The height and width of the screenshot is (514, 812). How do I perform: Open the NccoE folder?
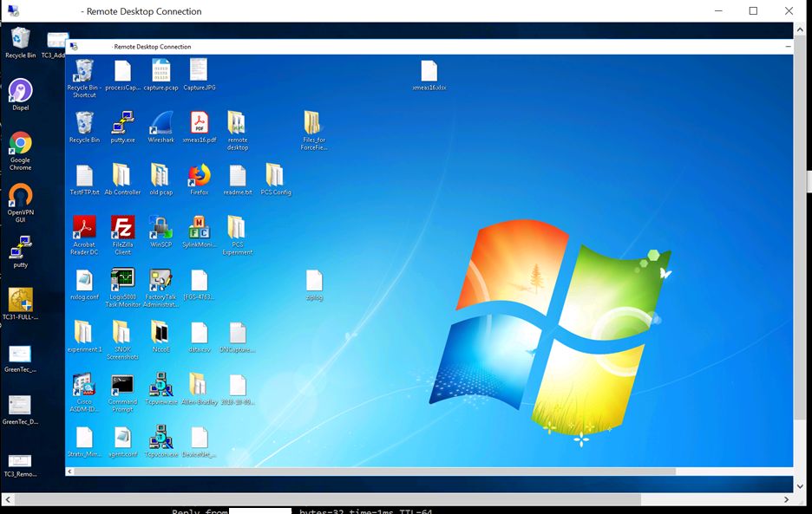click(160, 336)
